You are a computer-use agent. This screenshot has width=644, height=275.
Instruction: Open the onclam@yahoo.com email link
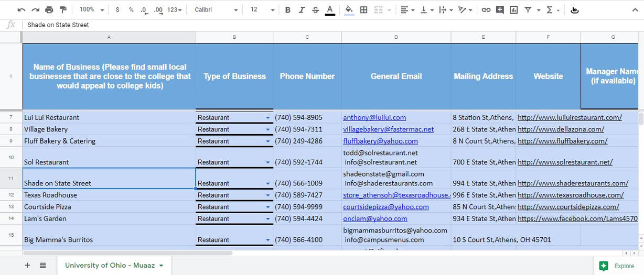click(375, 218)
